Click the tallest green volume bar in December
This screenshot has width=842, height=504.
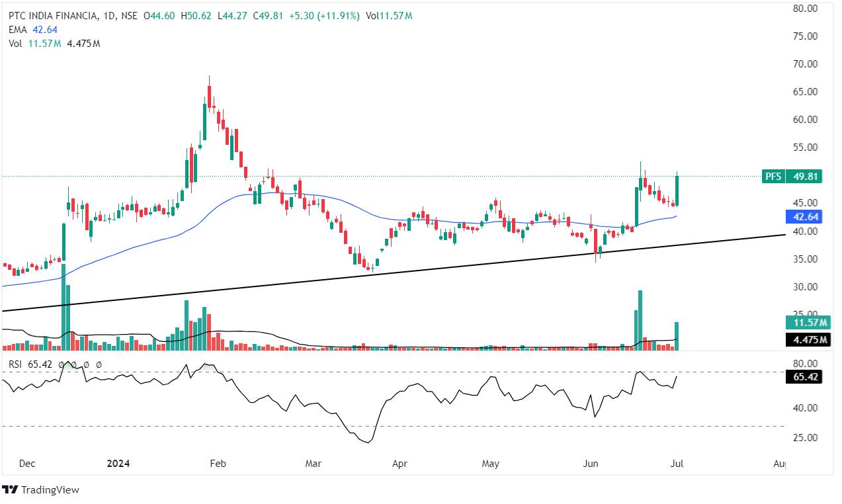pyautogui.click(x=63, y=304)
